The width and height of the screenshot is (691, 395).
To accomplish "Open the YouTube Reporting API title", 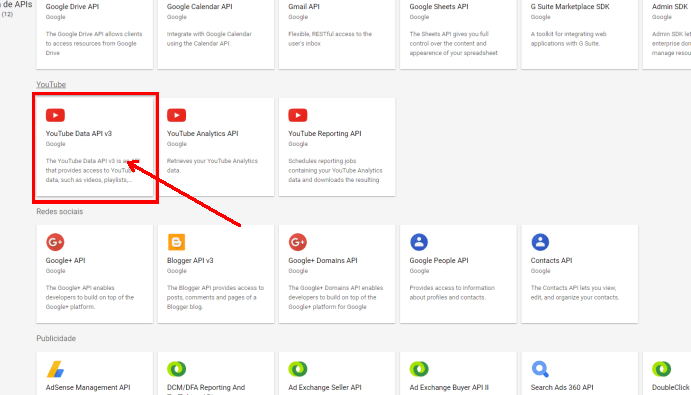I will [x=324, y=134].
